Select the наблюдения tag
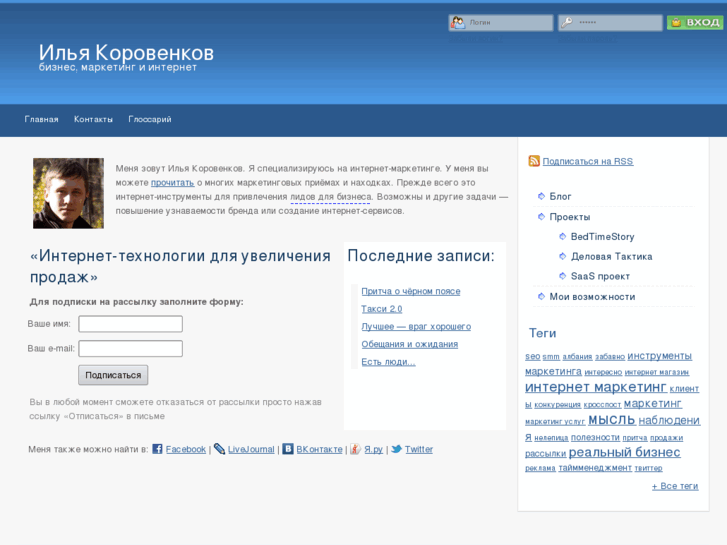Screen dimensions: 727x545 pyautogui.click(x=669, y=420)
